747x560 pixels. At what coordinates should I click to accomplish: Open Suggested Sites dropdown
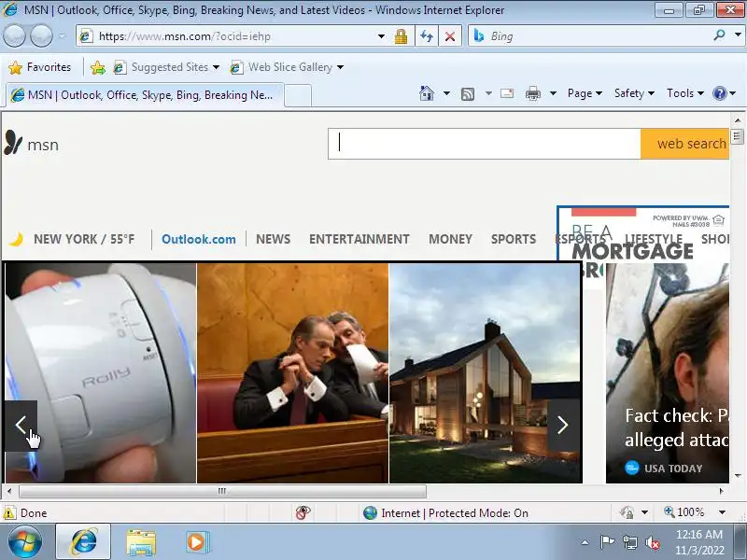(166, 67)
